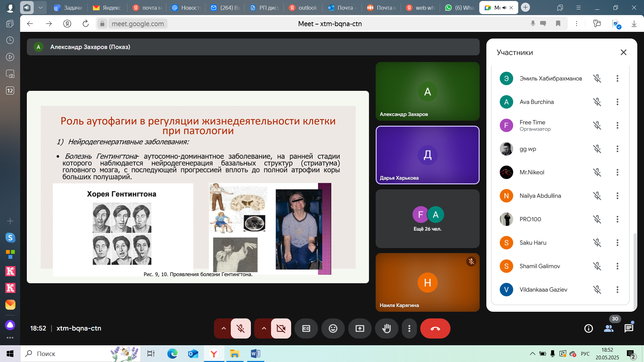Open more options three-dot call menu
The image size is (644, 362).
[x=409, y=328]
